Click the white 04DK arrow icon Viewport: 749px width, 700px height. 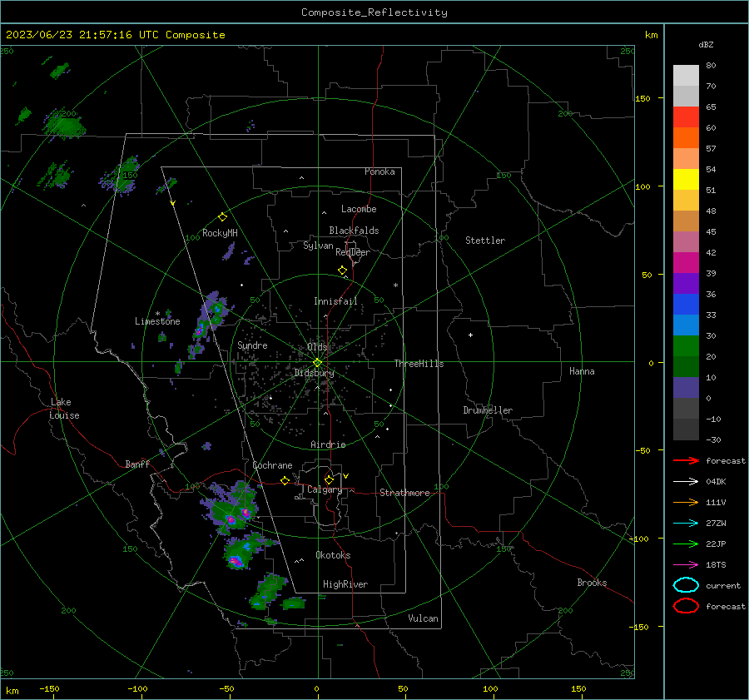pyautogui.click(x=686, y=481)
